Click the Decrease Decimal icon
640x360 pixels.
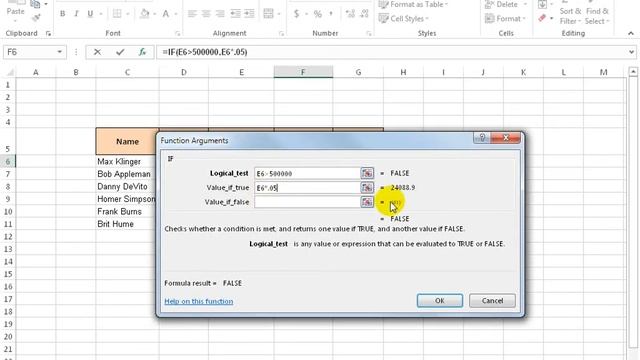pyautogui.click(x=364, y=14)
